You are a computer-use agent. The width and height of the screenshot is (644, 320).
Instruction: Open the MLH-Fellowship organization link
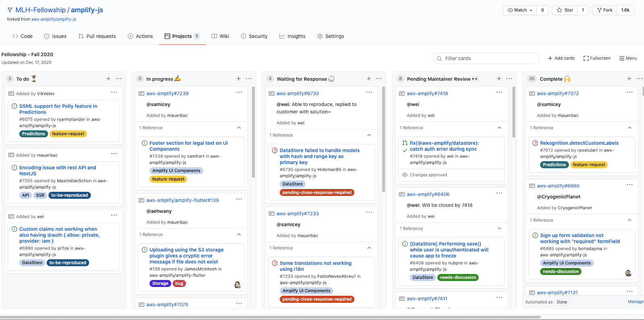click(41, 10)
